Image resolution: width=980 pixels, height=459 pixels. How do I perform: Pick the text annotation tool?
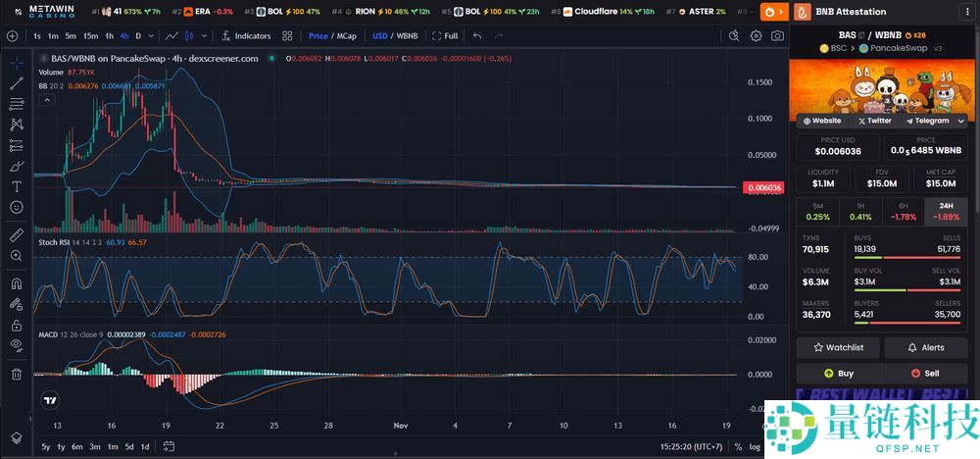point(16,186)
